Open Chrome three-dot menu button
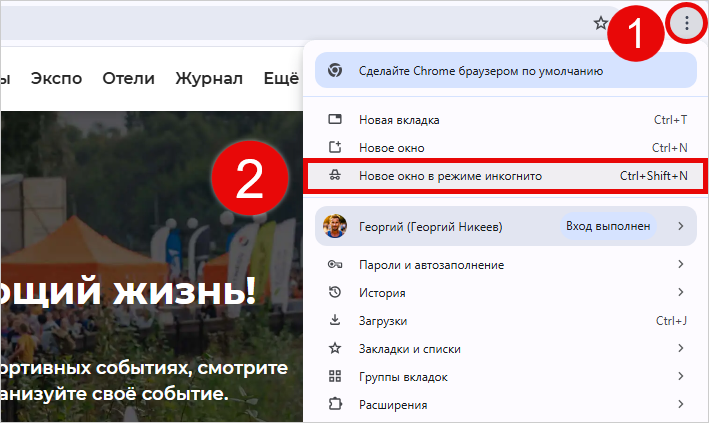709x423 pixels. pos(686,23)
